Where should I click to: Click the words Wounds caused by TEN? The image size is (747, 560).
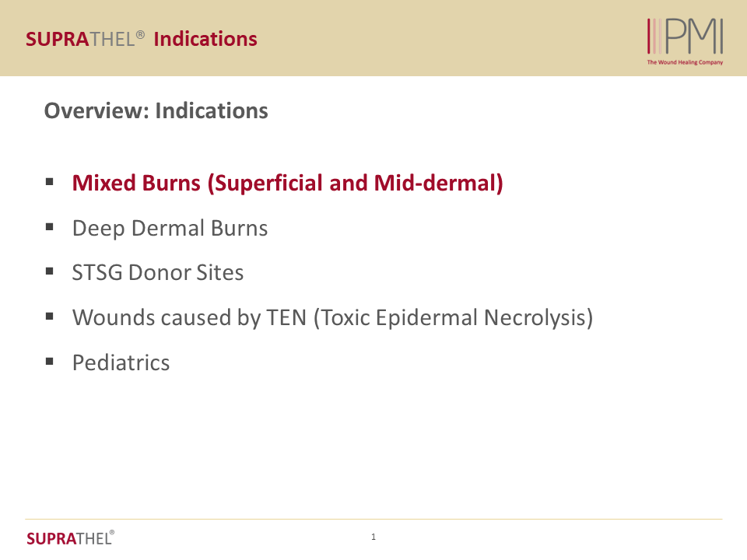pos(190,318)
